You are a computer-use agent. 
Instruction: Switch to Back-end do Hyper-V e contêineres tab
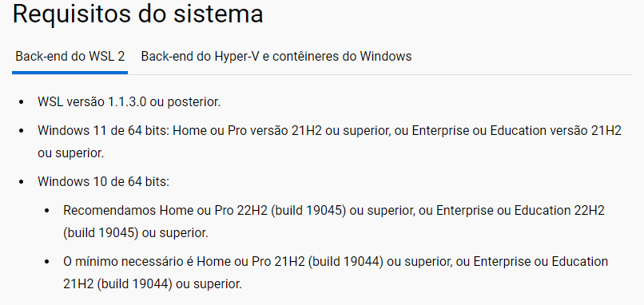click(276, 56)
